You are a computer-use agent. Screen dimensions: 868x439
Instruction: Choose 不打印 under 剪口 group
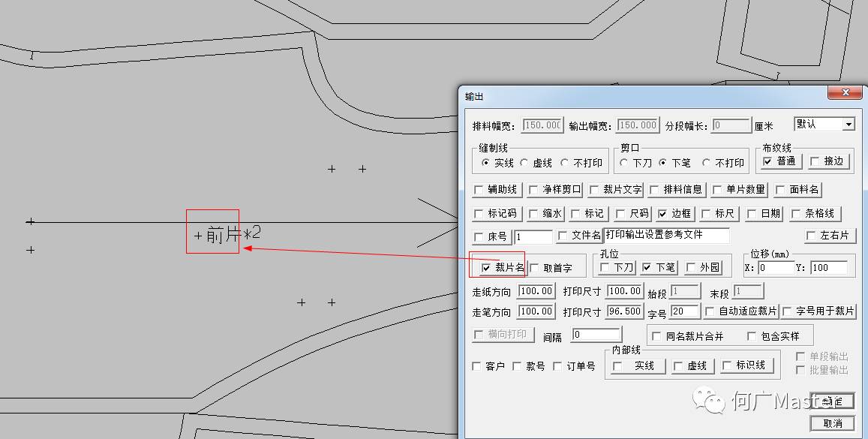pos(706,163)
